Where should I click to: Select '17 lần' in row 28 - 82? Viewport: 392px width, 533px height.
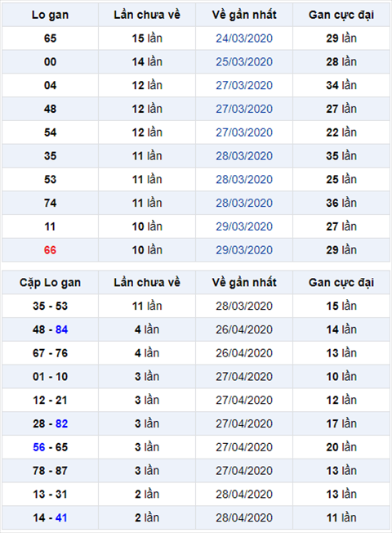(341, 423)
